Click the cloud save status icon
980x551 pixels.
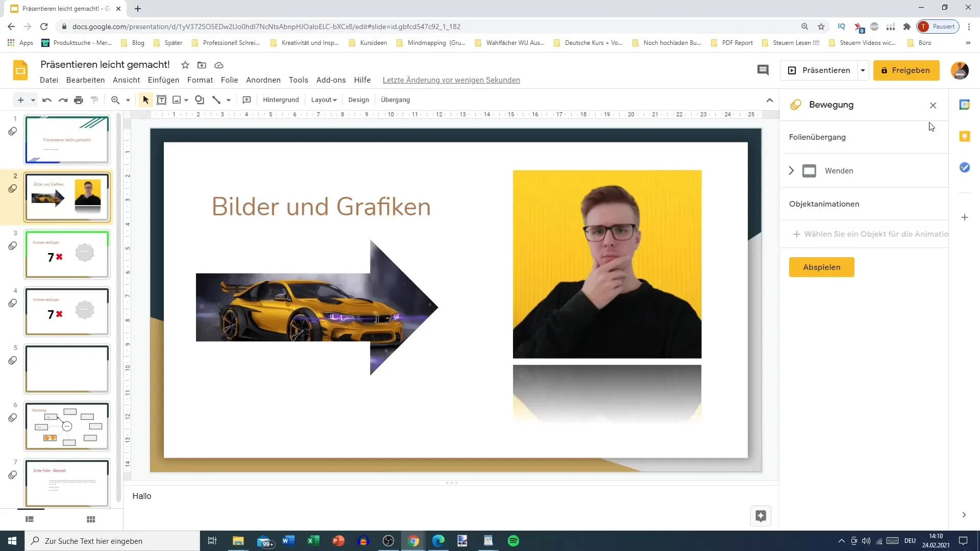click(218, 65)
